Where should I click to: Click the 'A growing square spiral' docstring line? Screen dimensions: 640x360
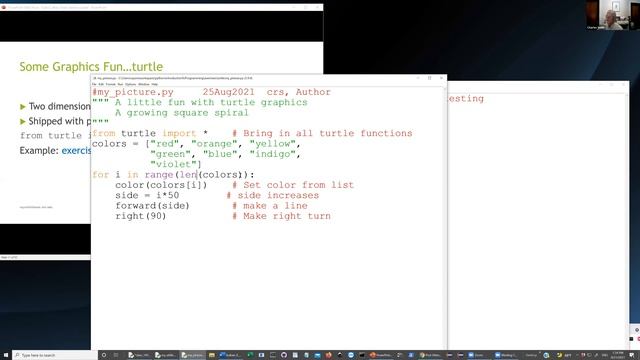point(182,113)
